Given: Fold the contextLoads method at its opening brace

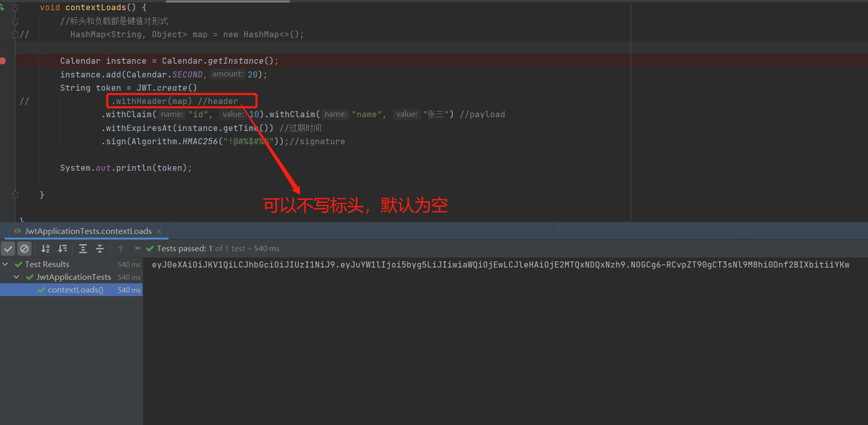Looking at the screenshot, I should click(x=15, y=8).
